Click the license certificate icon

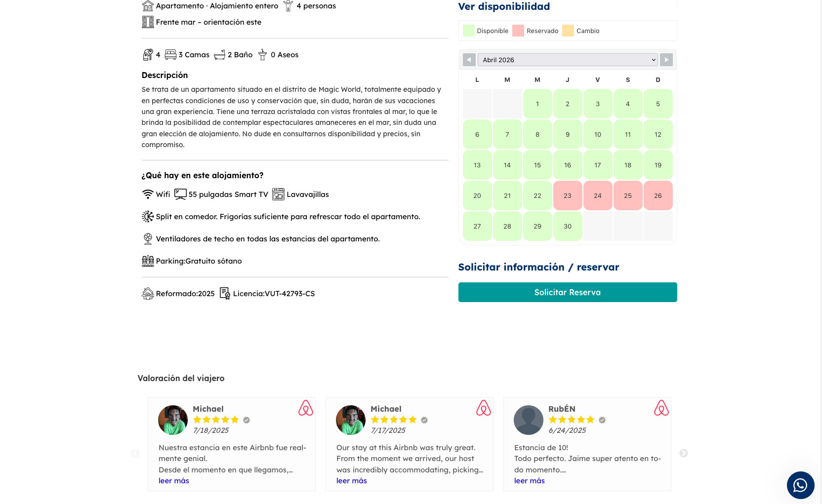[x=225, y=294]
